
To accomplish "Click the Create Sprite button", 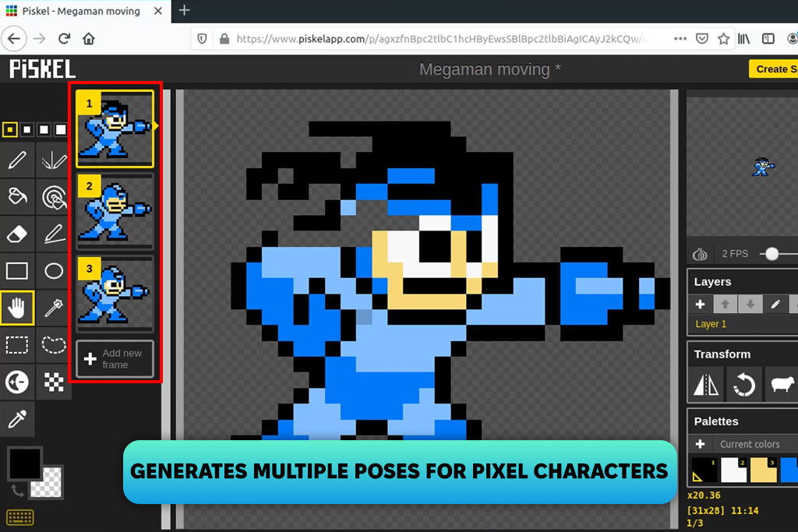I will pyautogui.click(x=774, y=69).
